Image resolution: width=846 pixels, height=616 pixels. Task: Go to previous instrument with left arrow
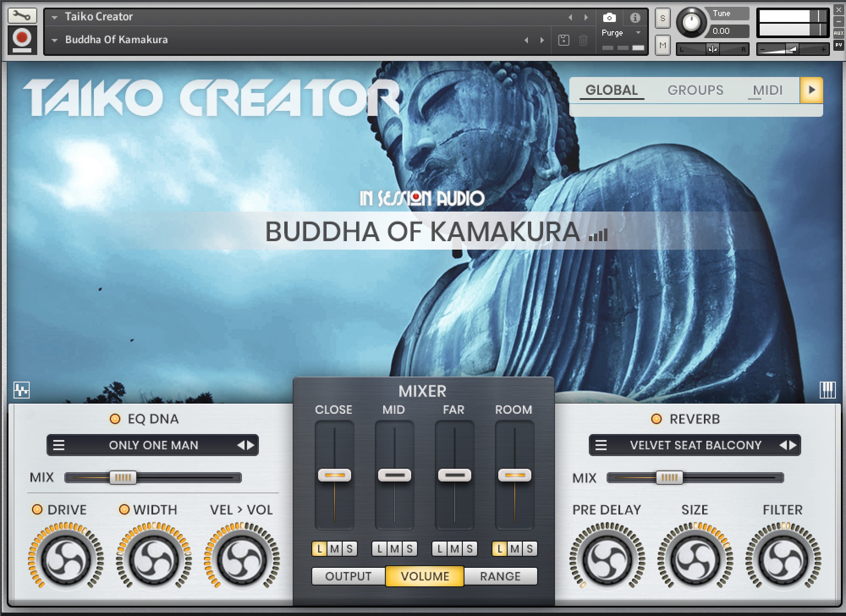pos(570,17)
